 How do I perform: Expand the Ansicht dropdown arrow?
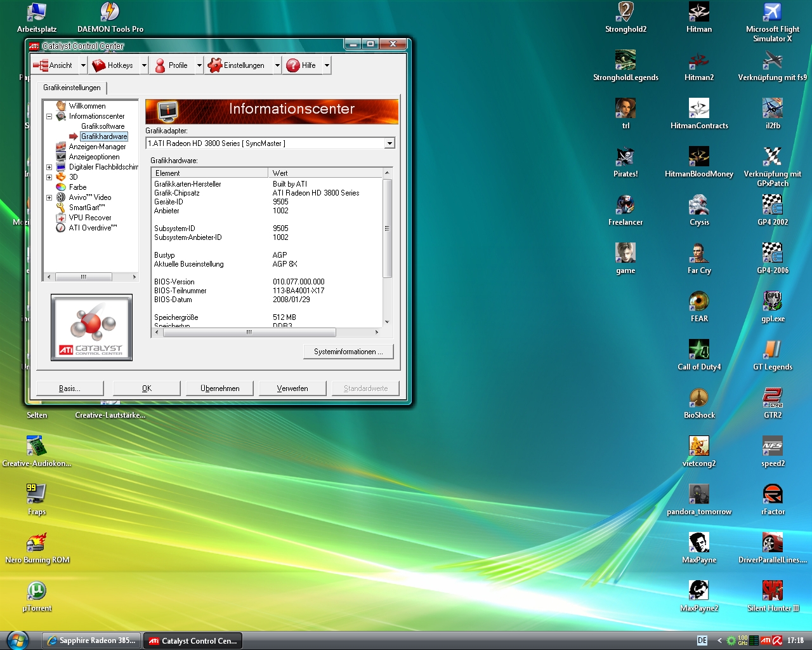pyautogui.click(x=82, y=65)
